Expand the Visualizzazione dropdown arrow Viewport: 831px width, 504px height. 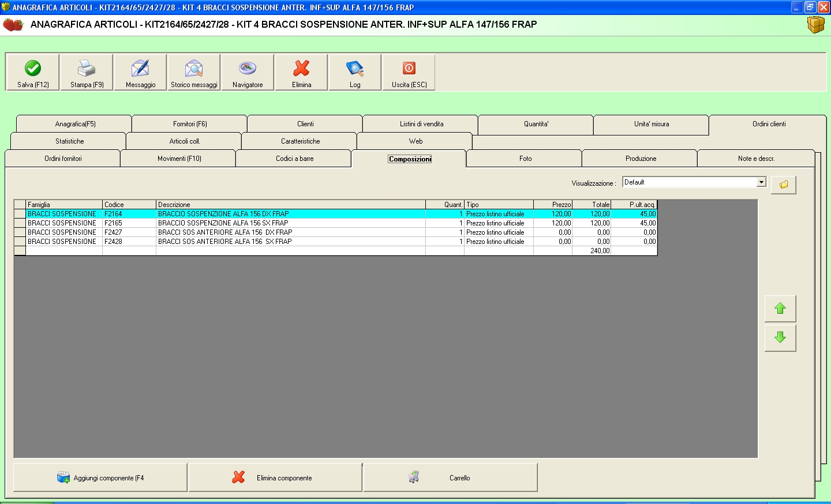[761, 182]
